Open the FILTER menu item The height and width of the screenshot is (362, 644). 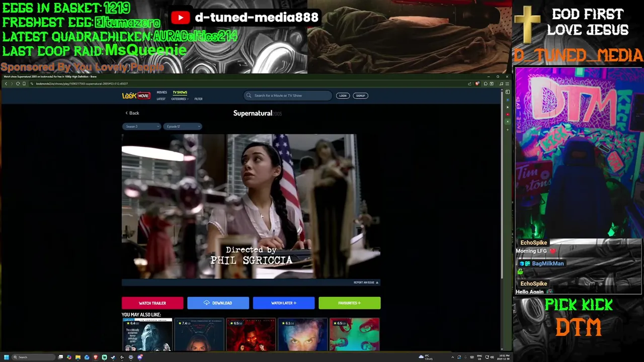coord(198,99)
